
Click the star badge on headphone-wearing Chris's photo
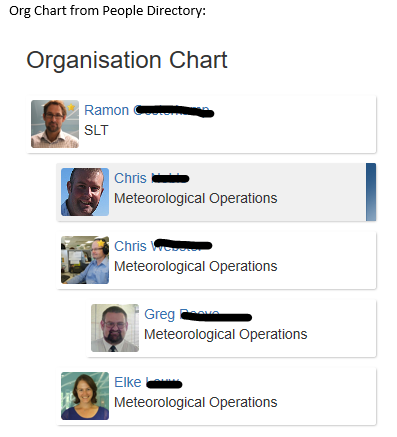click(101, 243)
